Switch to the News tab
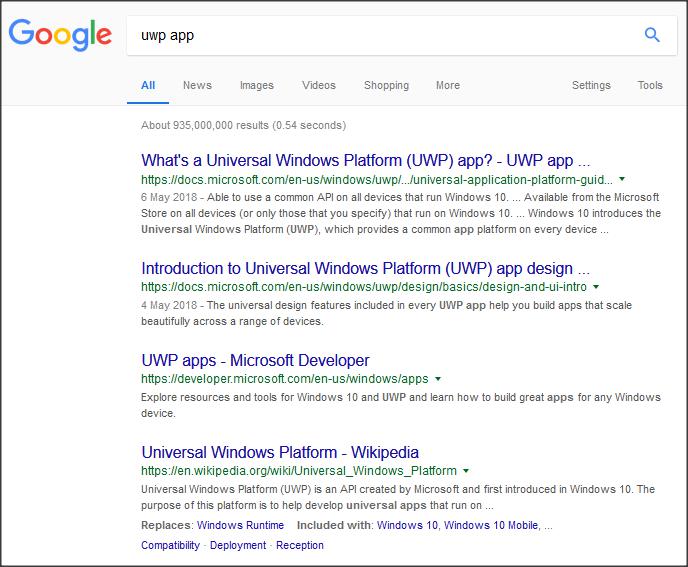Screen dimensions: 688x567 (x=197, y=85)
